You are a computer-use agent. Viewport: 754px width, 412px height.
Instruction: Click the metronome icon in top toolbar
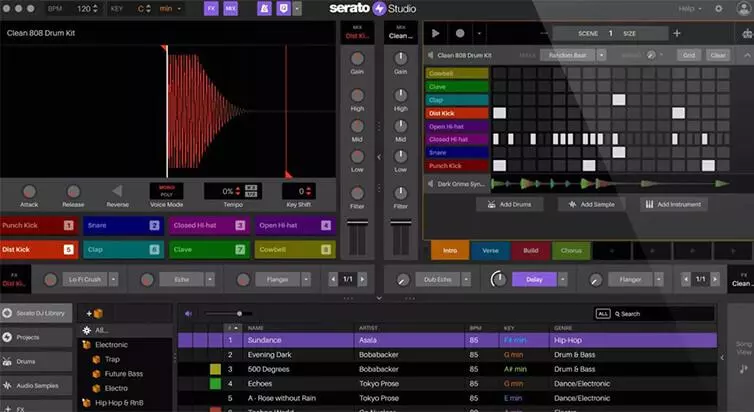(x=264, y=9)
